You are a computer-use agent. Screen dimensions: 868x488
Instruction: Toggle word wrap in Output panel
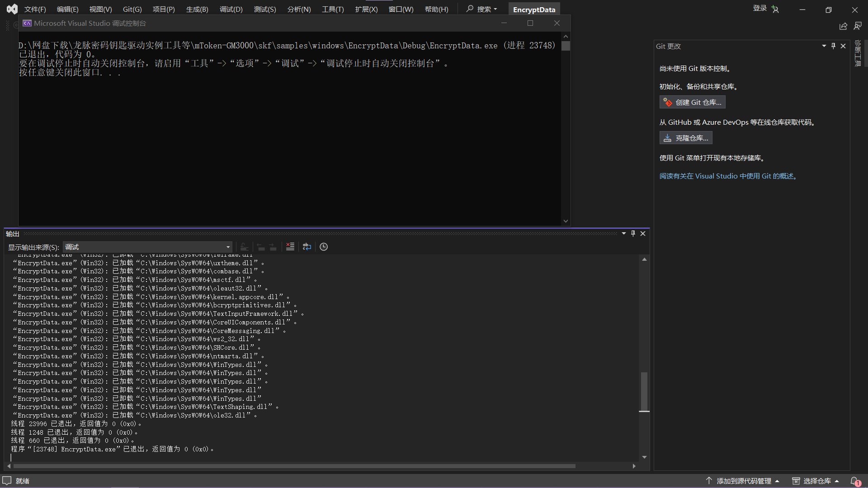coord(307,247)
